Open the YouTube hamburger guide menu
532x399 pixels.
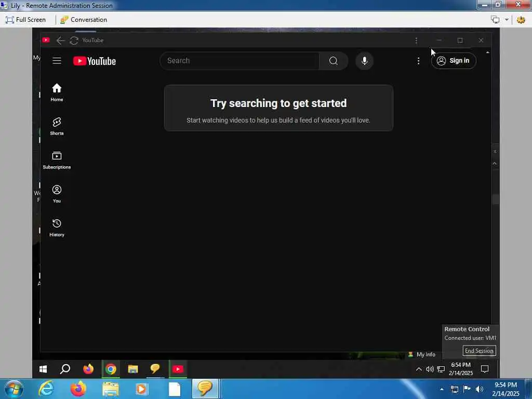(57, 61)
